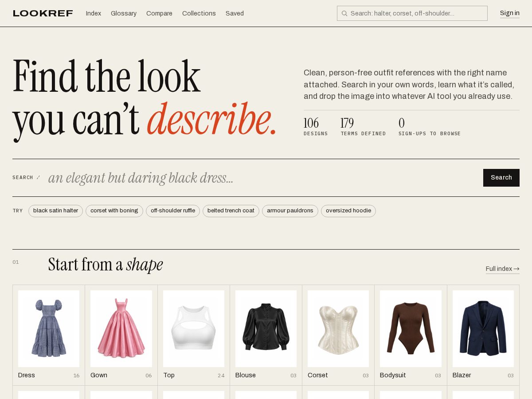This screenshot has width=532, height=399.
Task: Choose the 'armour pauldrons' chip
Action: (290, 211)
